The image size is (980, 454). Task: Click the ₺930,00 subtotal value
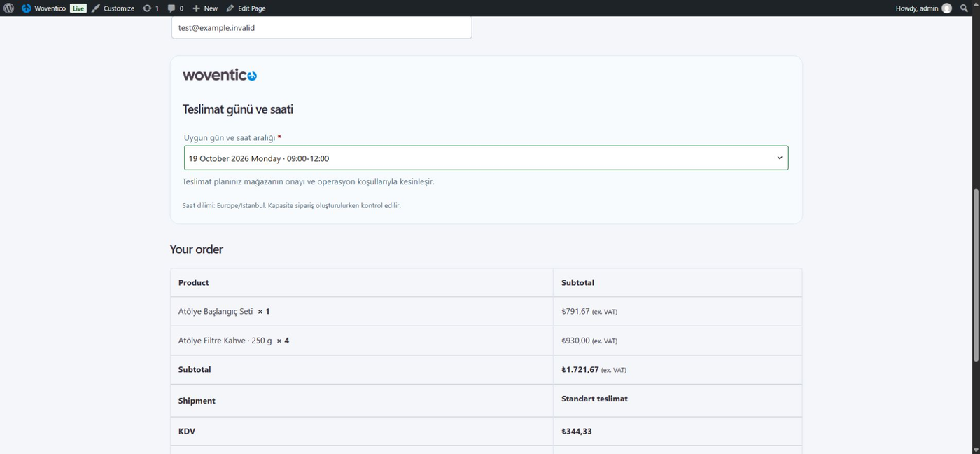576,341
